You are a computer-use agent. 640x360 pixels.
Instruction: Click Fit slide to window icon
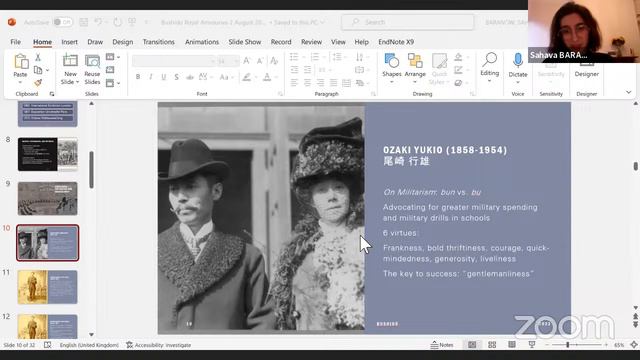pyautogui.click(x=634, y=345)
